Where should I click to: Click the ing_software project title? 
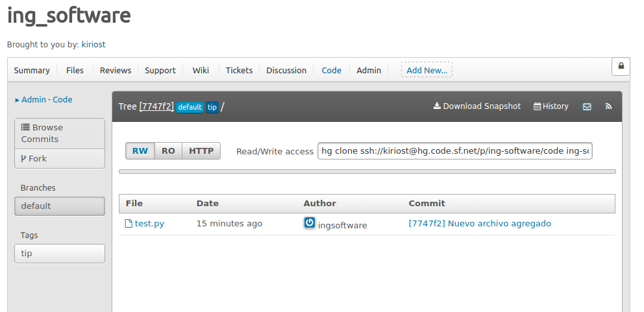(69, 15)
